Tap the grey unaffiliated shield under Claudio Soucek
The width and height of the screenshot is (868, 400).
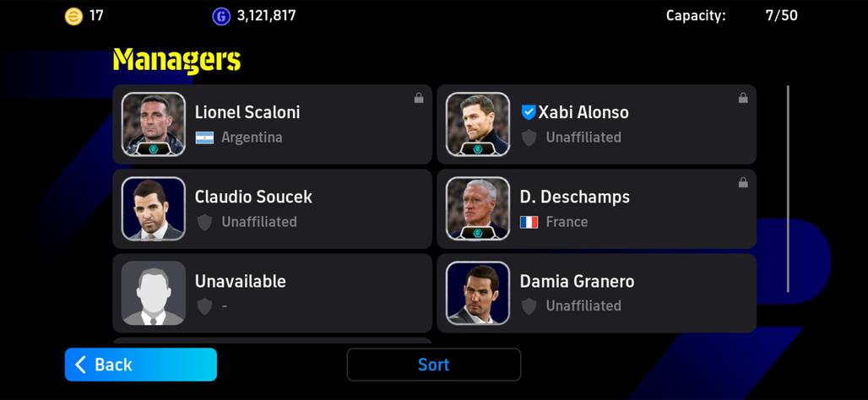click(x=205, y=223)
